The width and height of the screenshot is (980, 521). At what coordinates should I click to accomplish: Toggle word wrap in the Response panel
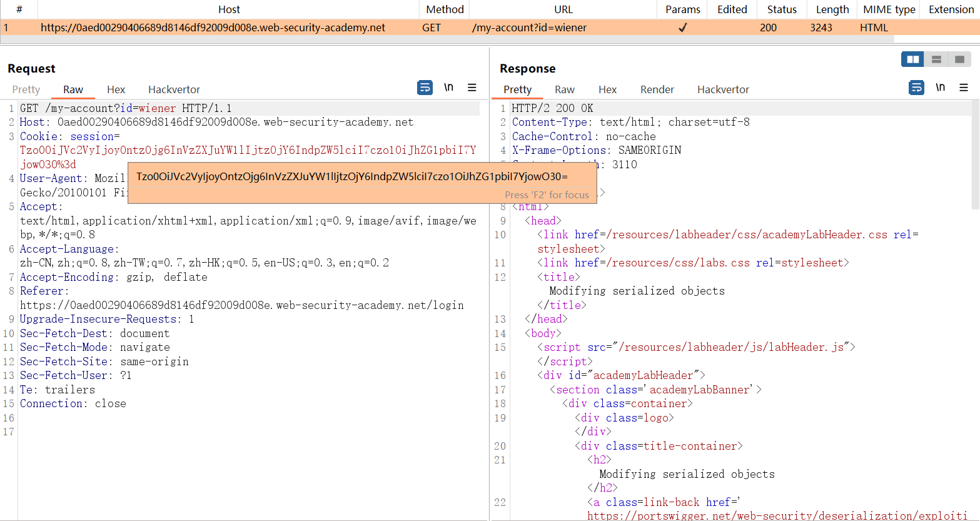(x=916, y=88)
